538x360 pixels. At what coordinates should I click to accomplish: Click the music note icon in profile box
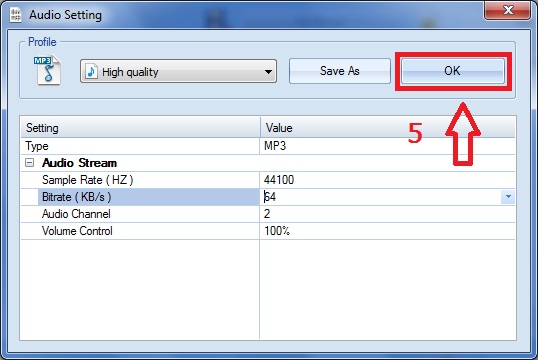(x=91, y=71)
